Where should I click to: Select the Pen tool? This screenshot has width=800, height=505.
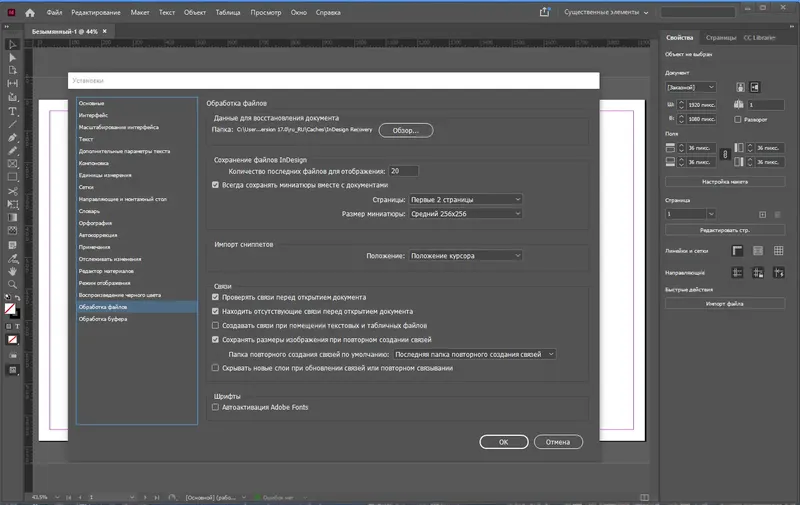[x=12, y=138]
